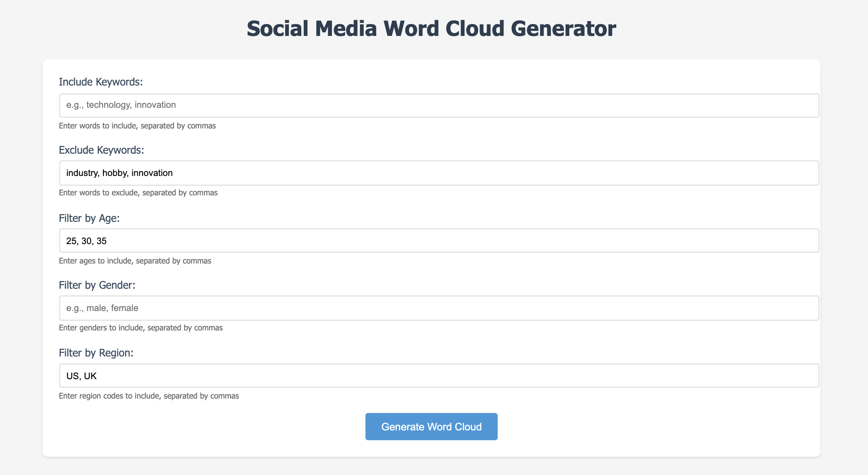The image size is (868, 475).
Task: Click the "Include Keywords:" label
Action: [101, 82]
